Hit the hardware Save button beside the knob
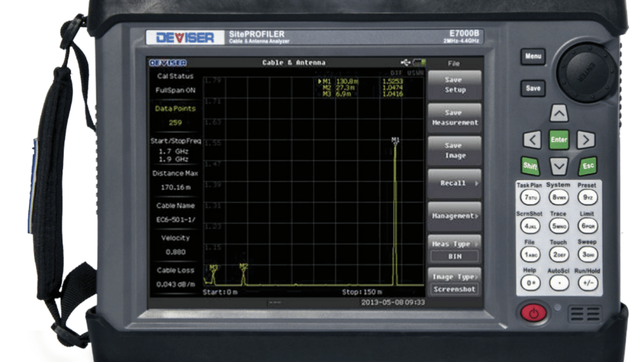 (x=533, y=88)
